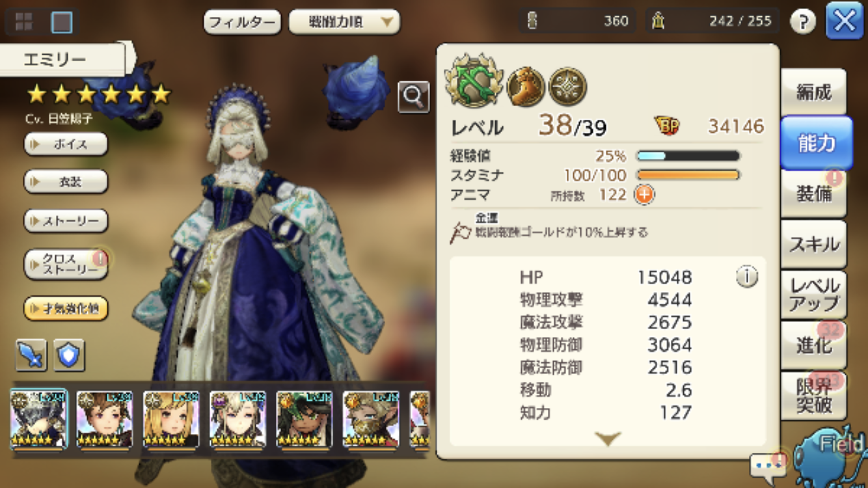Switch to grid view layout icon

[24, 22]
